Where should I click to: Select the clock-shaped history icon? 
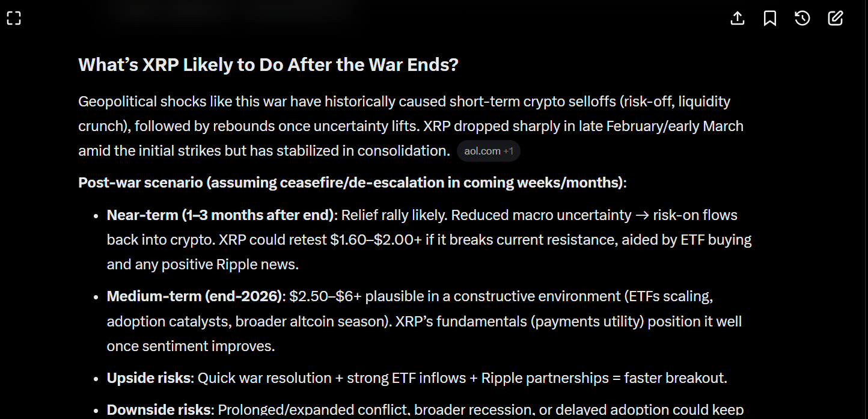click(x=802, y=18)
